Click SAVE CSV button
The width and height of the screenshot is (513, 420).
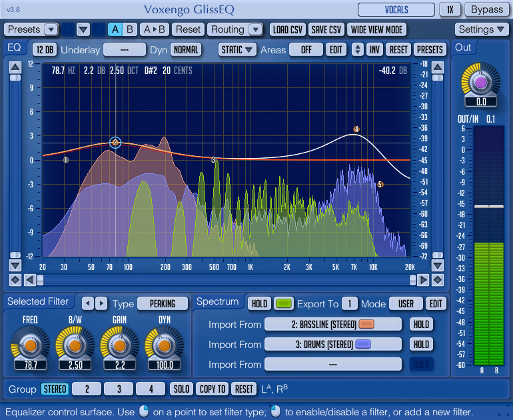tap(326, 29)
